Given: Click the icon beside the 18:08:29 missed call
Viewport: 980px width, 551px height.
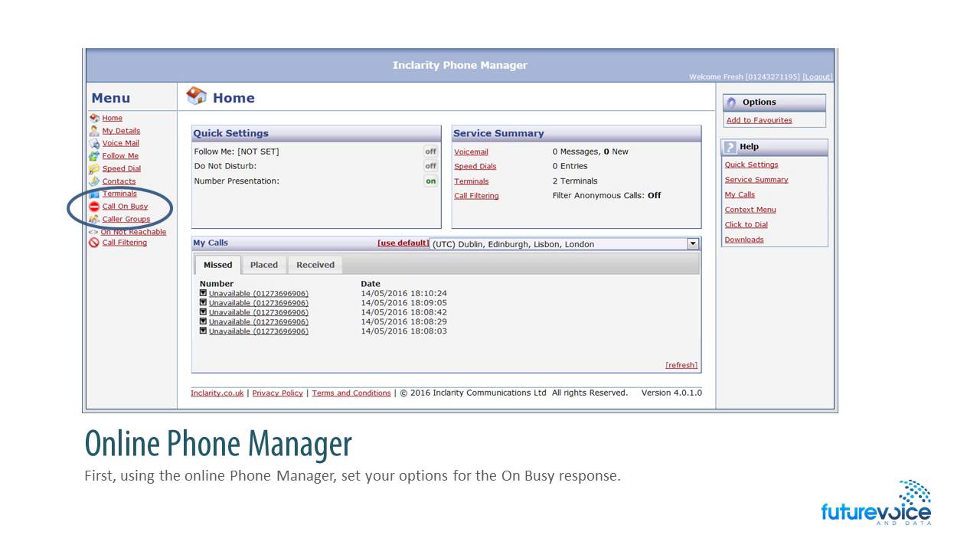Looking at the screenshot, I should pos(203,321).
